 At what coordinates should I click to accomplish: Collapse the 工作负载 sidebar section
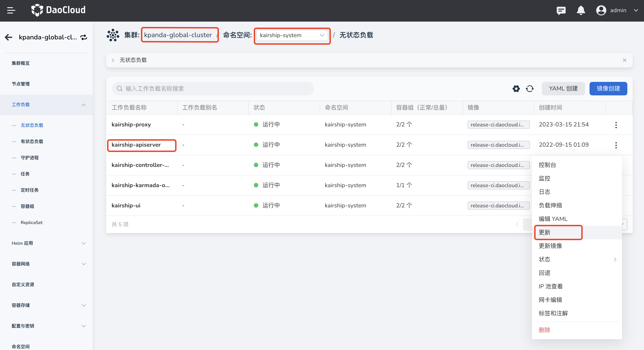click(46, 105)
